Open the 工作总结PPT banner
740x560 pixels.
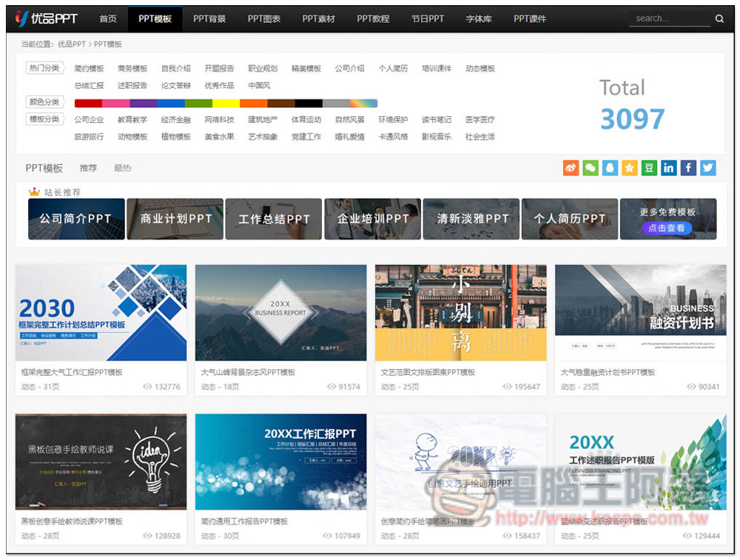pos(274,219)
